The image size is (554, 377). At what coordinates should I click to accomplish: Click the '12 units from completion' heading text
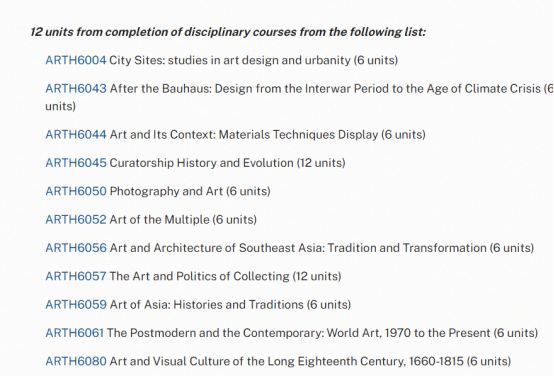(x=228, y=32)
